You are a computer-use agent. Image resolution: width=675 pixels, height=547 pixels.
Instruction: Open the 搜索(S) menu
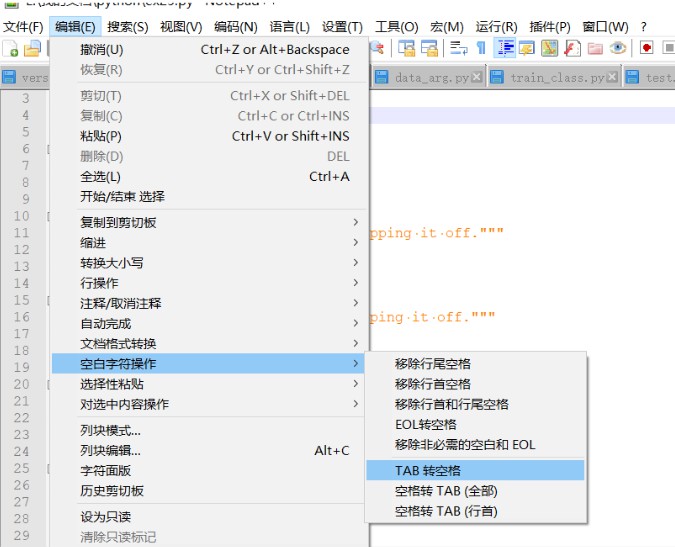tap(128, 27)
